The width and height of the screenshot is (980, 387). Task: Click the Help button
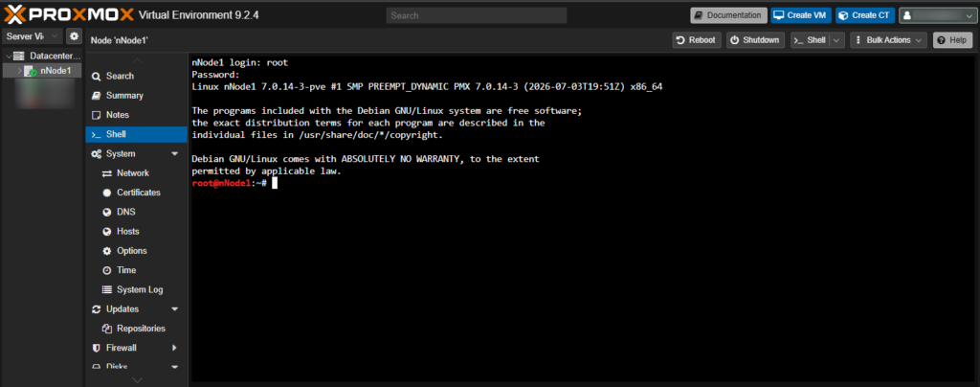(x=952, y=40)
